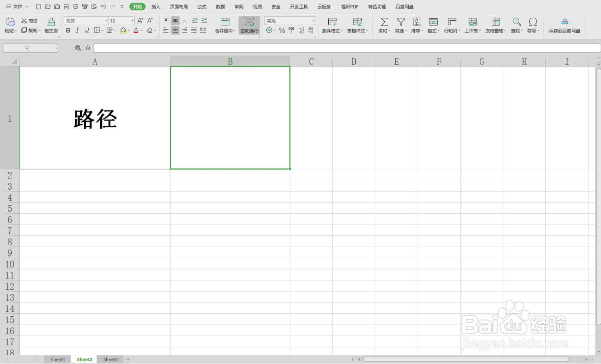This screenshot has height=364, width=601.
Task: Switch to Sheet1 worksheet tab
Action: (x=58, y=359)
